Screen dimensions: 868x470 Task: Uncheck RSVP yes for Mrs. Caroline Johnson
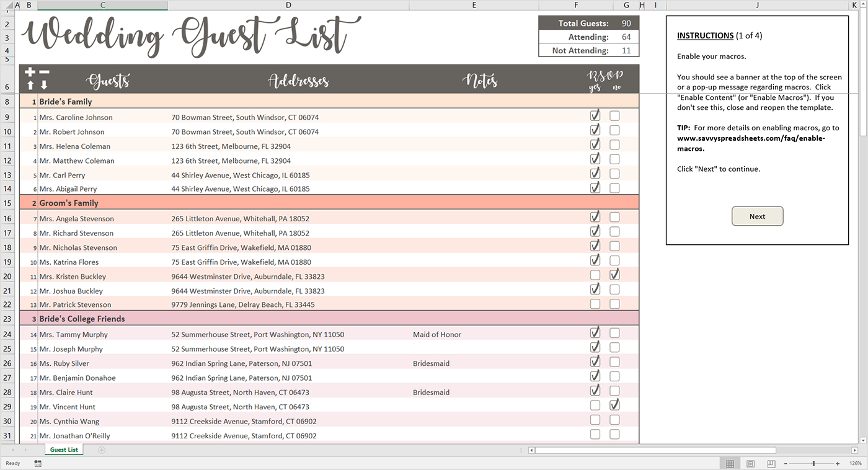coord(595,115)
